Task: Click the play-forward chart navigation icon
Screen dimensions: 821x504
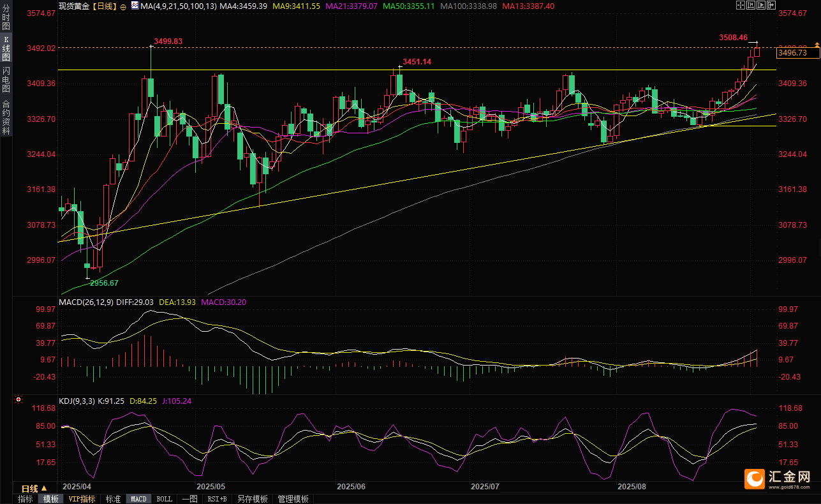Action: [x=762, y=6]
